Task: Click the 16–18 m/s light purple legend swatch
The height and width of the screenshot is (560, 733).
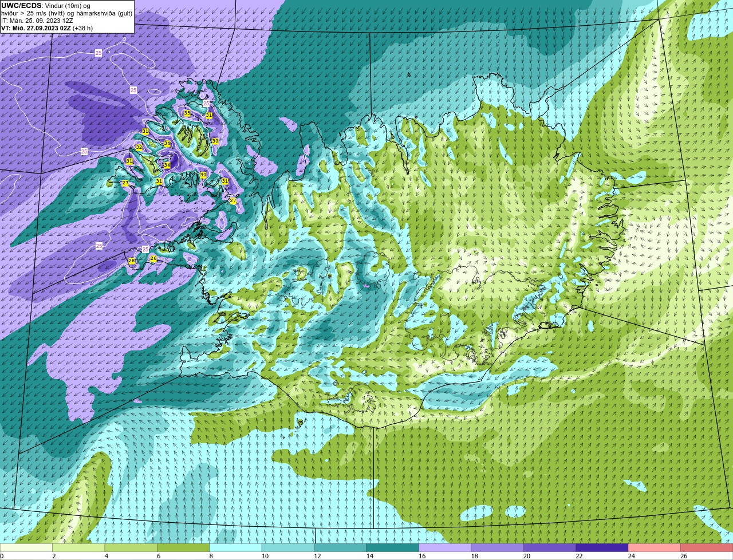Action: point(445,547)
